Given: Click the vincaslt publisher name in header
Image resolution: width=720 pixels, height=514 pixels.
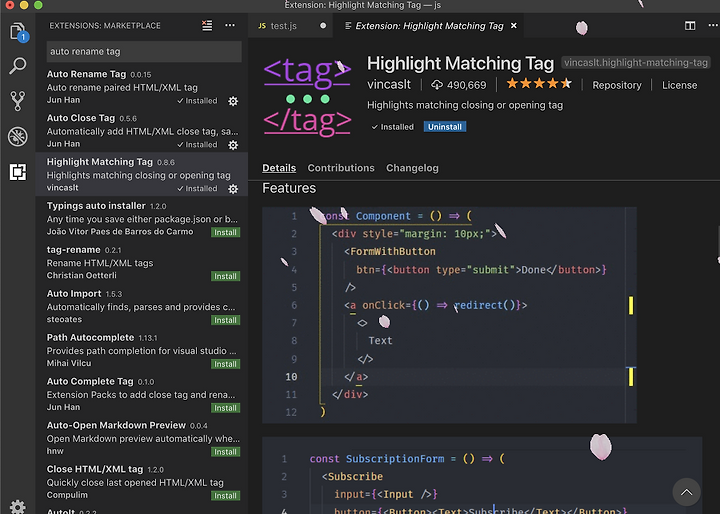Looking at the screenshot, I should (x=389, y=85).
